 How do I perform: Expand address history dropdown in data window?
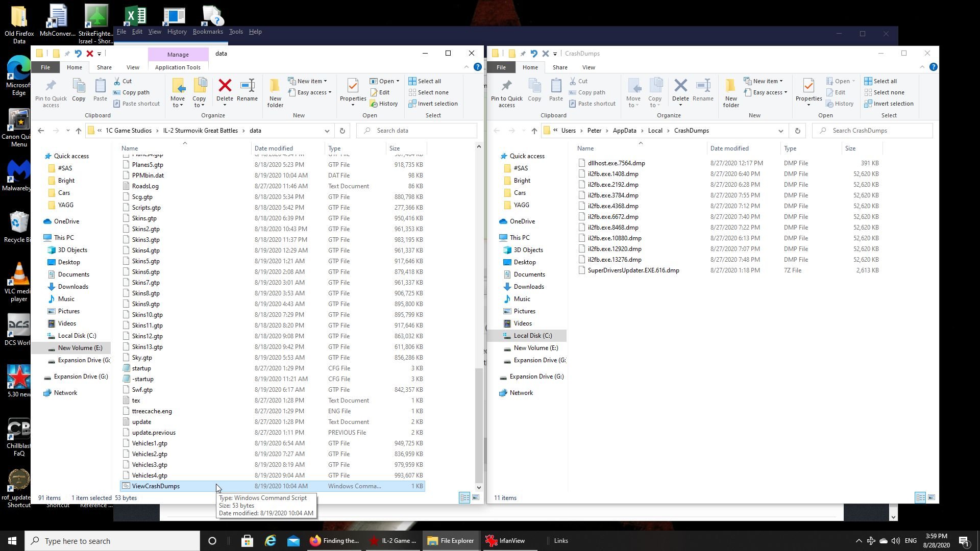(327, 131)
